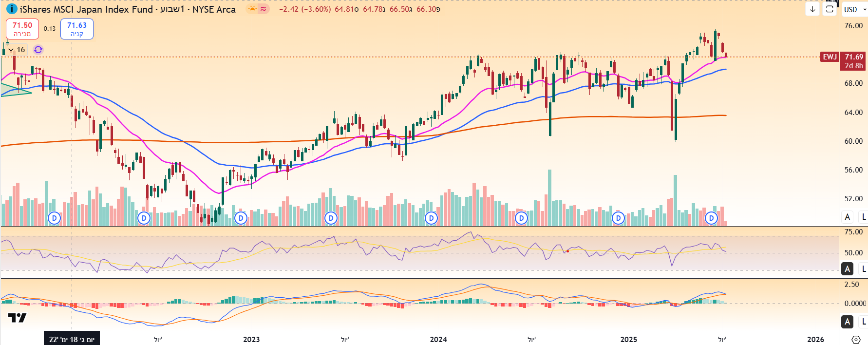868x345 pixels.
Task: Toggle auto scale A on RSI pane
Action: click(848, 268)
